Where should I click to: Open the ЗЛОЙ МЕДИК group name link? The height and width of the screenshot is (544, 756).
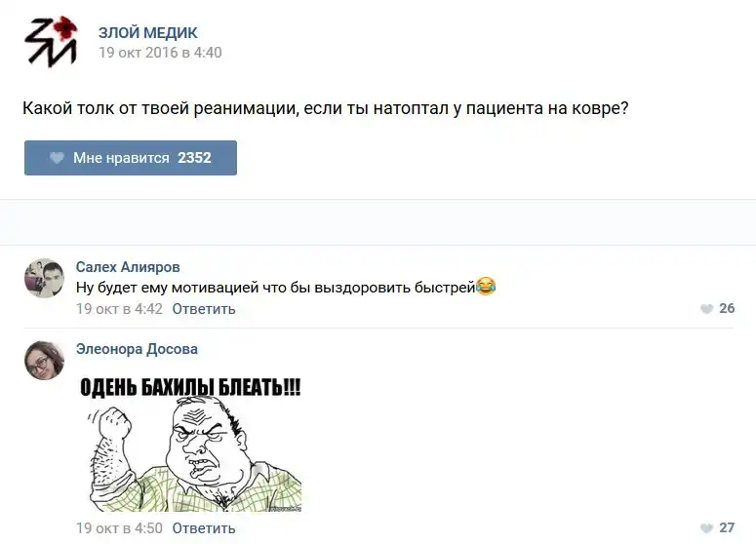148,33
